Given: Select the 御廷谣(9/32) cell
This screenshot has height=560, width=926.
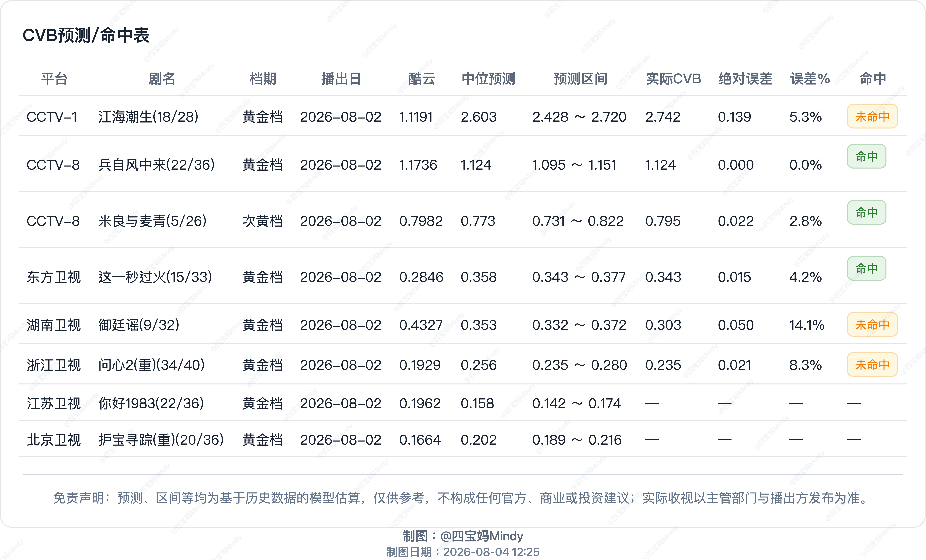Looking at the screenshot, I should click(x=139, y=325).
